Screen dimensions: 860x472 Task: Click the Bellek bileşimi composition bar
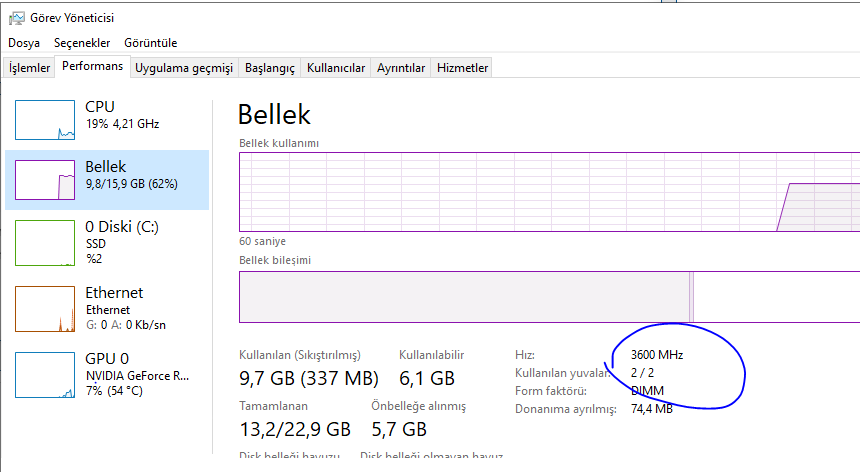pyautogui.click(x=549, y=297)
